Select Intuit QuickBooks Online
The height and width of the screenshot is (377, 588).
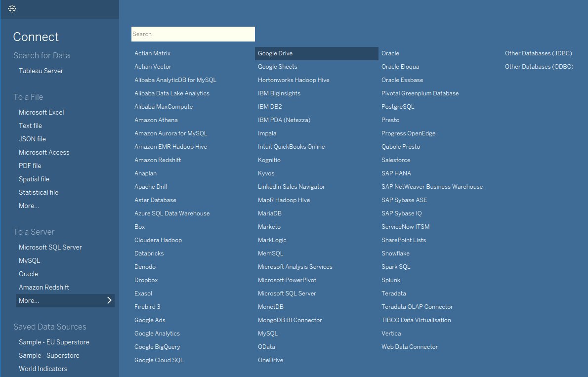click(292, 147)
